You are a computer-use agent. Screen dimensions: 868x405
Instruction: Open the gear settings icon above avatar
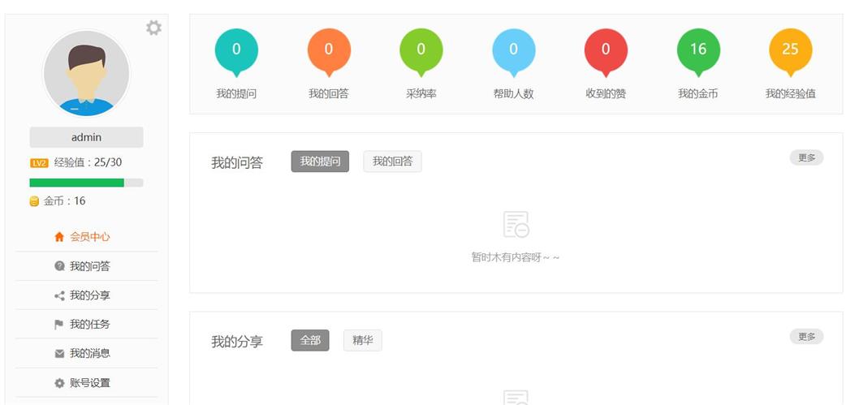153,28
